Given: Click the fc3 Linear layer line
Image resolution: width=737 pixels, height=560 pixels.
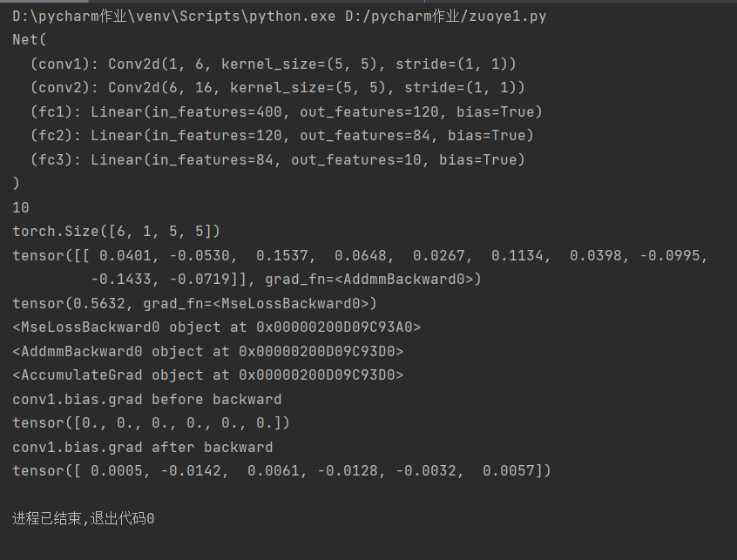Looking at the screenshot, I should pos(277,160).
